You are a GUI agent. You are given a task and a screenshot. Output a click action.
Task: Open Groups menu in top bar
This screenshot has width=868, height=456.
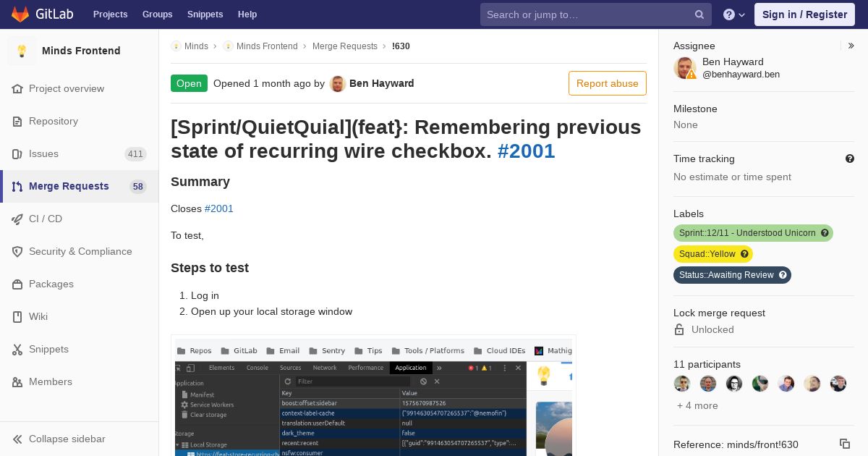[x=157, y=14]
